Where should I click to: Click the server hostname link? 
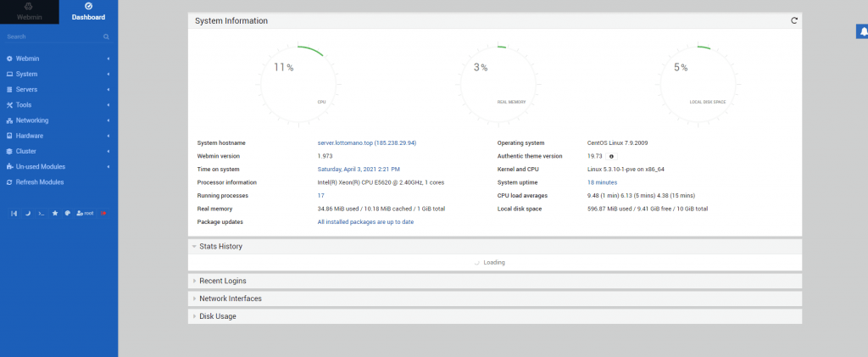coord(366,143)
